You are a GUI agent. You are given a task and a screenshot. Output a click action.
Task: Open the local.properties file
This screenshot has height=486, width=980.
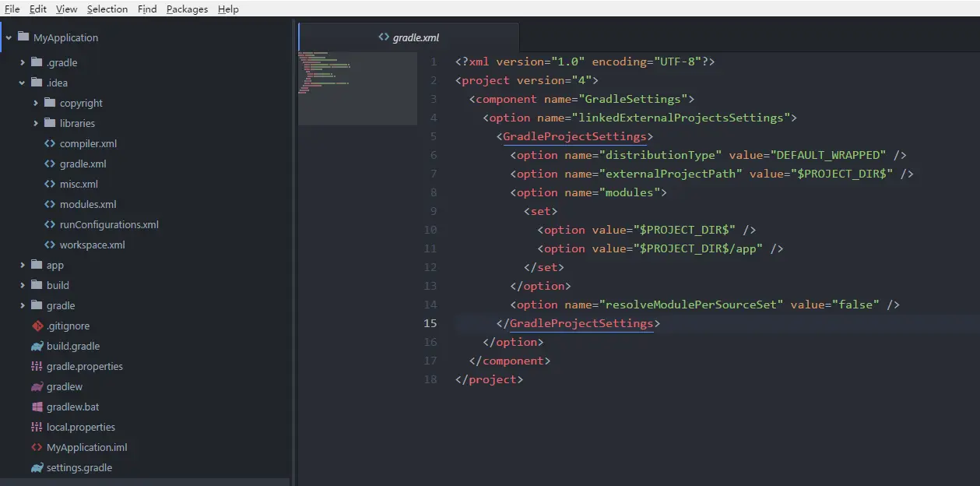click(x=81, y=427)
